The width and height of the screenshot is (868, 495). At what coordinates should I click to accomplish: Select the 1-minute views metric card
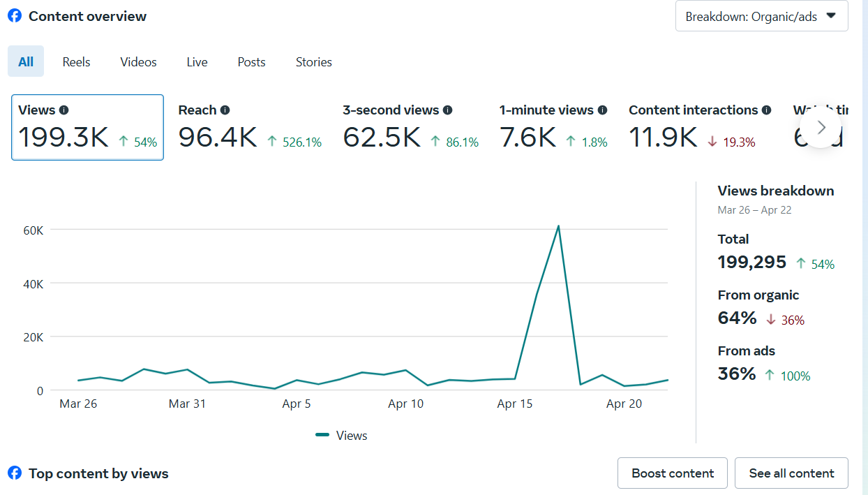click(x=553, y=127)
